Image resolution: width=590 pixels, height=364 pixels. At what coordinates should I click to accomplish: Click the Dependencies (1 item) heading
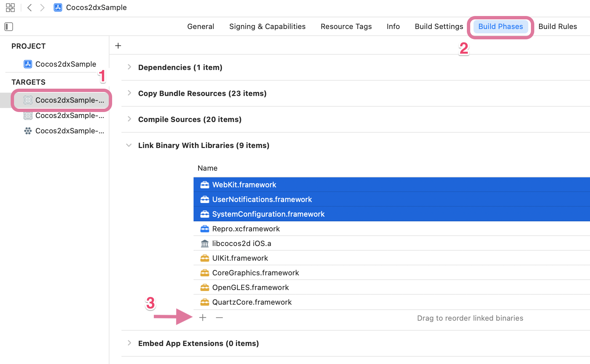point(180,67)
